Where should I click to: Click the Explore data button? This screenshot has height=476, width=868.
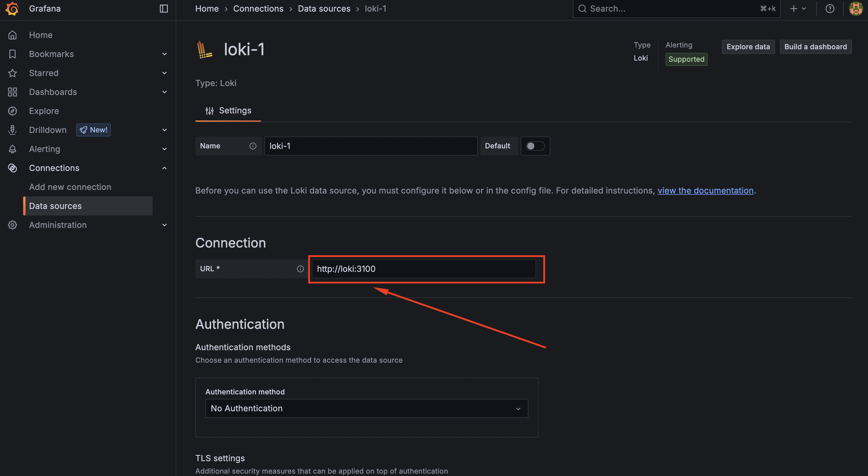tap(748, 47)
